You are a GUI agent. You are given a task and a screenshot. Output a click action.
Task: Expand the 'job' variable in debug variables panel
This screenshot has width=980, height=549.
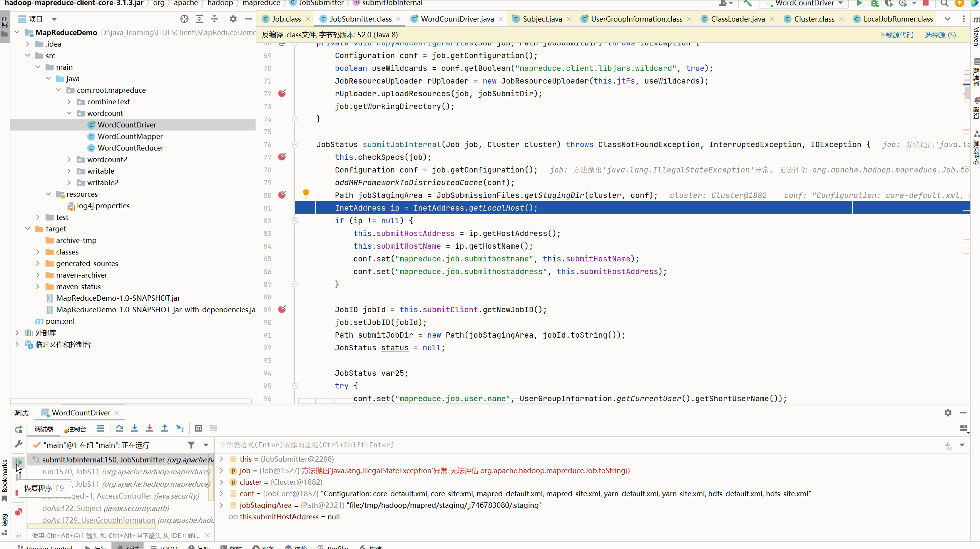[x=222, y=470]
